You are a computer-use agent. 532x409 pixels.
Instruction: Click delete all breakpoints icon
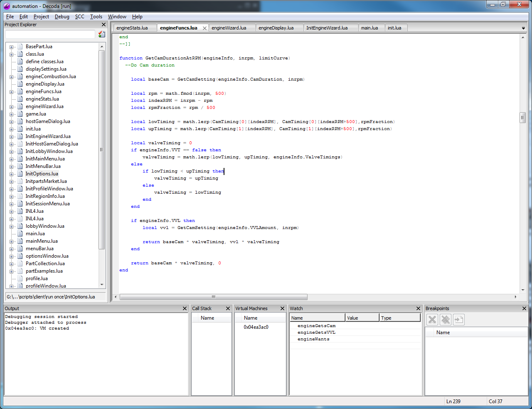tap(446, 319)
